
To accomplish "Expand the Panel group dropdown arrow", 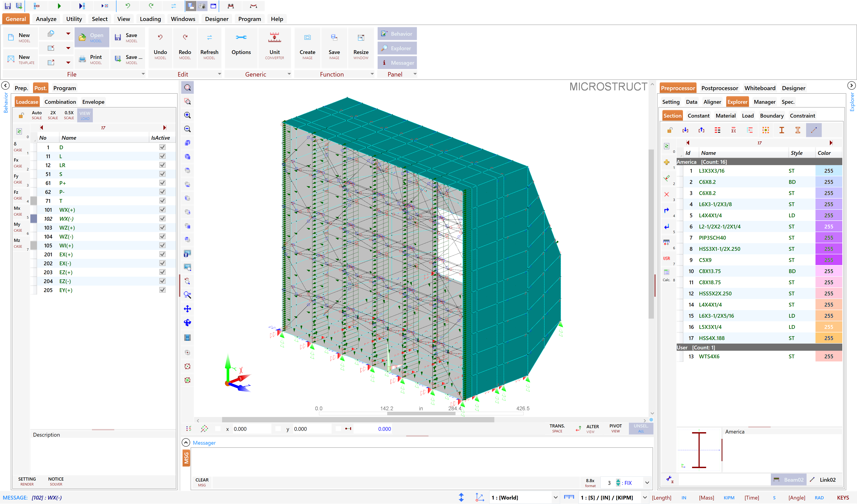I will tap(415, 74).
